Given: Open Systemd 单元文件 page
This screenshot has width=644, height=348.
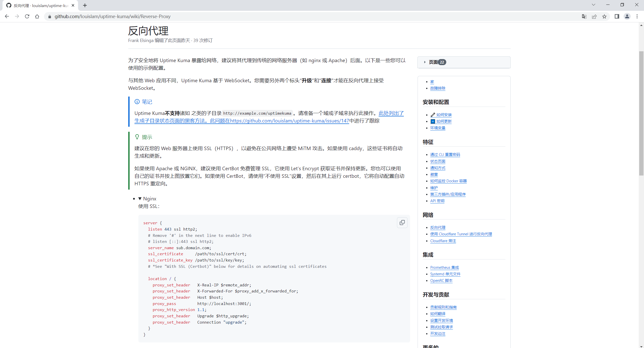Looking at the screenshot, I should point(445,274).
